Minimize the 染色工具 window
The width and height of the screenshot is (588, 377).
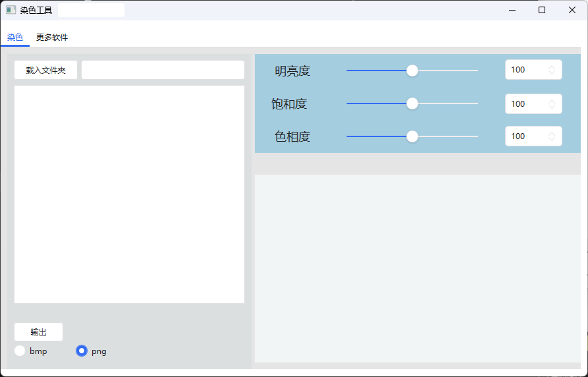[512, 10]
